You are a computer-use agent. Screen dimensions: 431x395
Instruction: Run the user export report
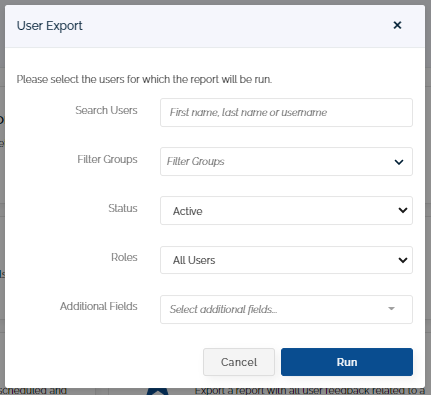347,362
